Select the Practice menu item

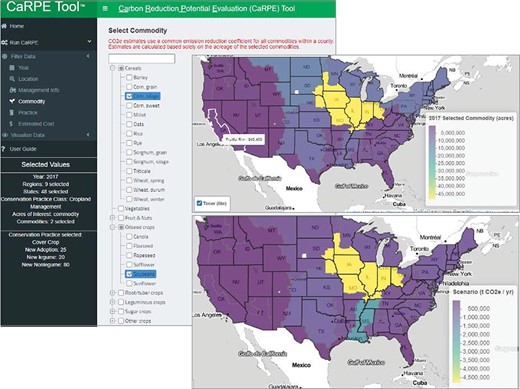click(x=28, y=112)
